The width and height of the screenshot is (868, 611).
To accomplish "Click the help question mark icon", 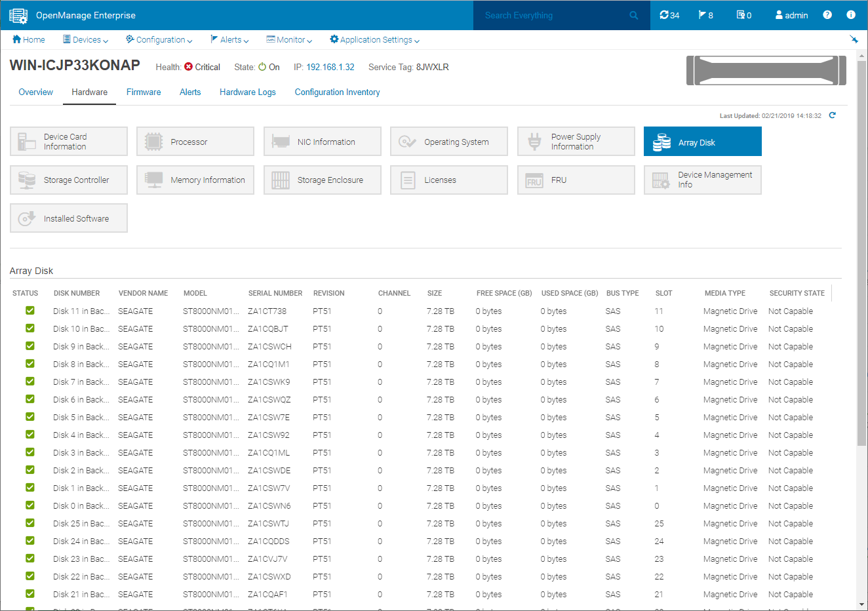I will [x=827, y=15].
